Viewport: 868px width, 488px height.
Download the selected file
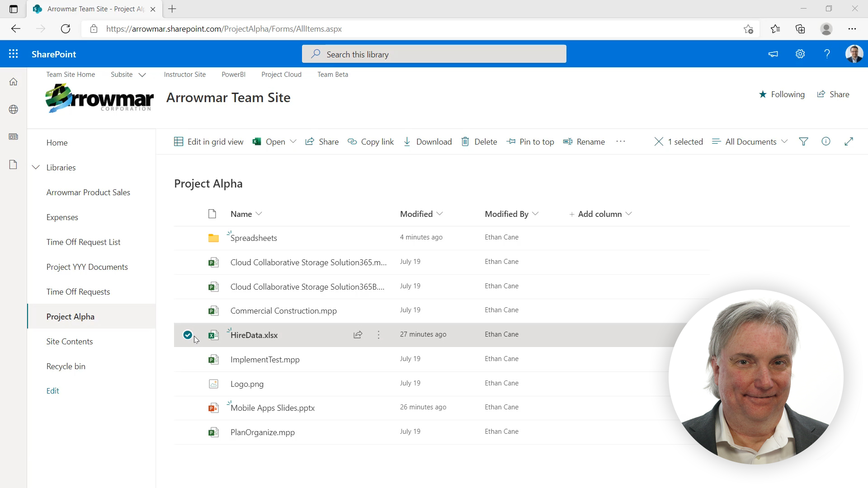(427, 141)
